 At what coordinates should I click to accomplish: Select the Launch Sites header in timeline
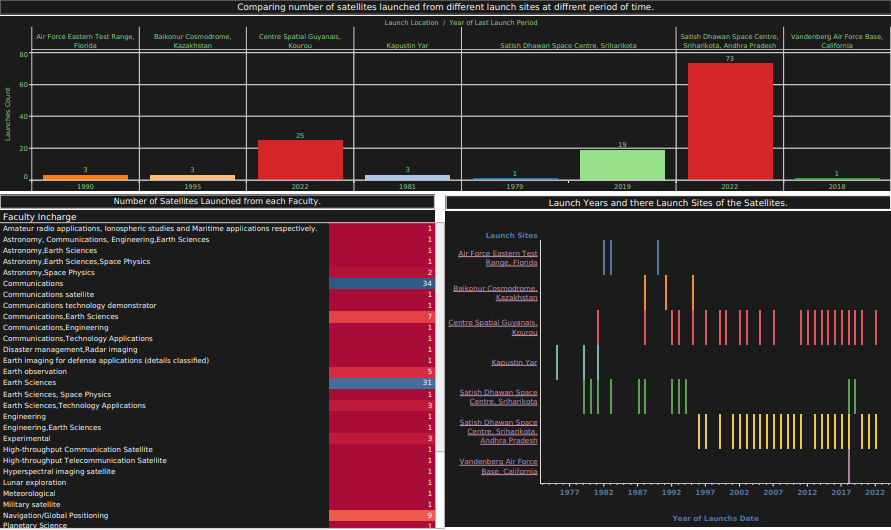511,236
